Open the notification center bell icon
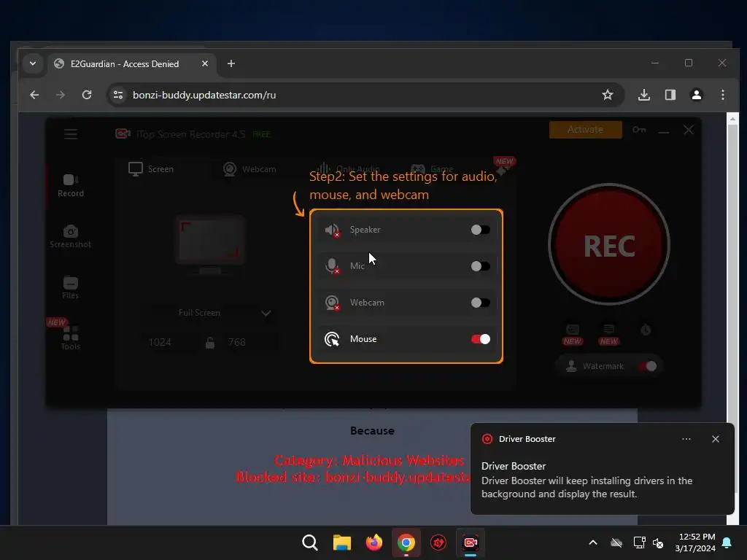The height and width of the screenshot is (560, 747). 727,542
